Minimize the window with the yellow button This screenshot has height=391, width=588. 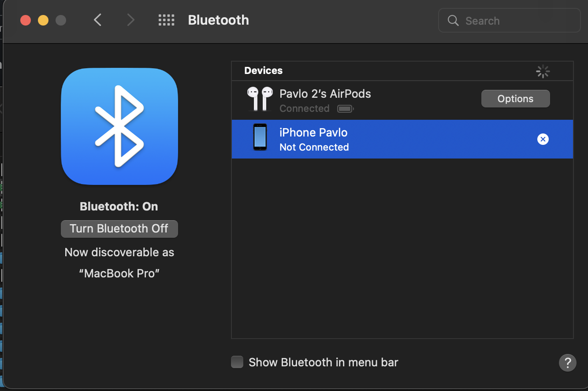click(43, 20)
